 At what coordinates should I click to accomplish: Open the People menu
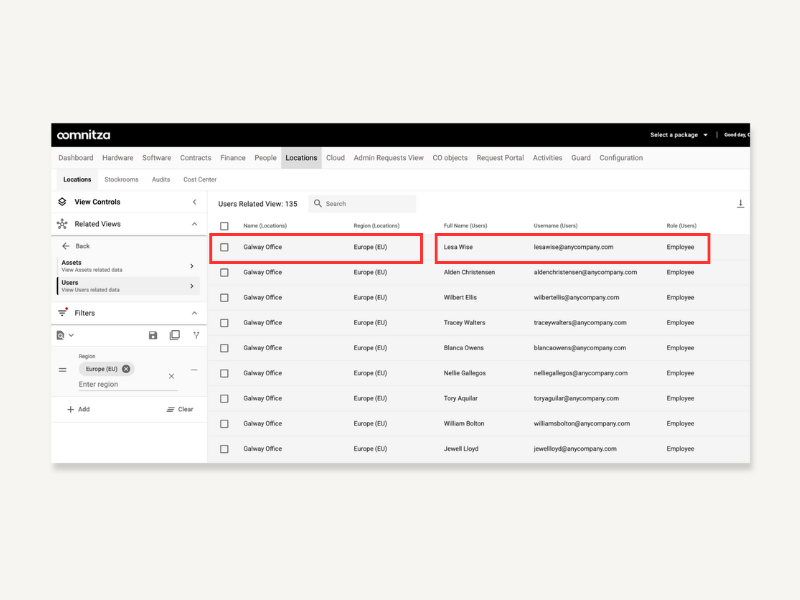click(265, 158)
